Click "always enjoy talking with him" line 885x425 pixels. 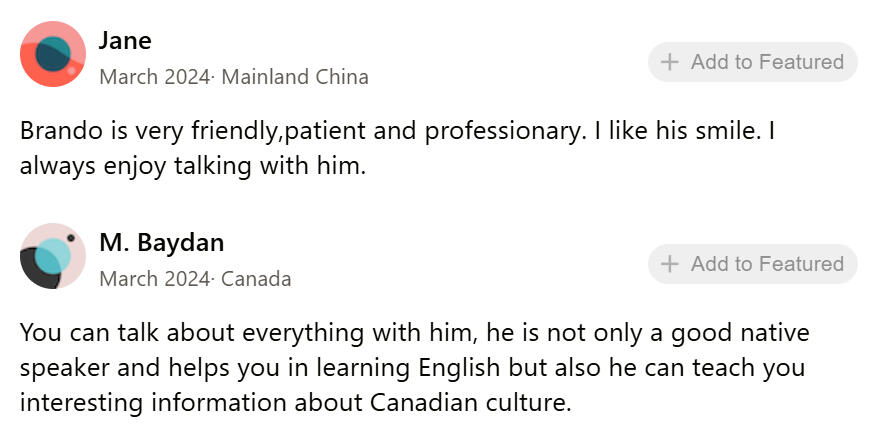(193, 166)
